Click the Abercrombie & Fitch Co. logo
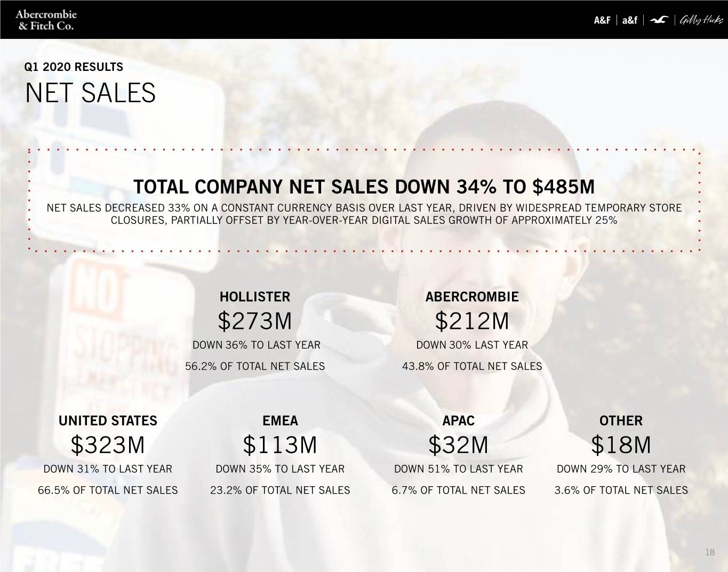Image resolution: width=728 pixels, height=572 pixels. [x=46, y=20]
